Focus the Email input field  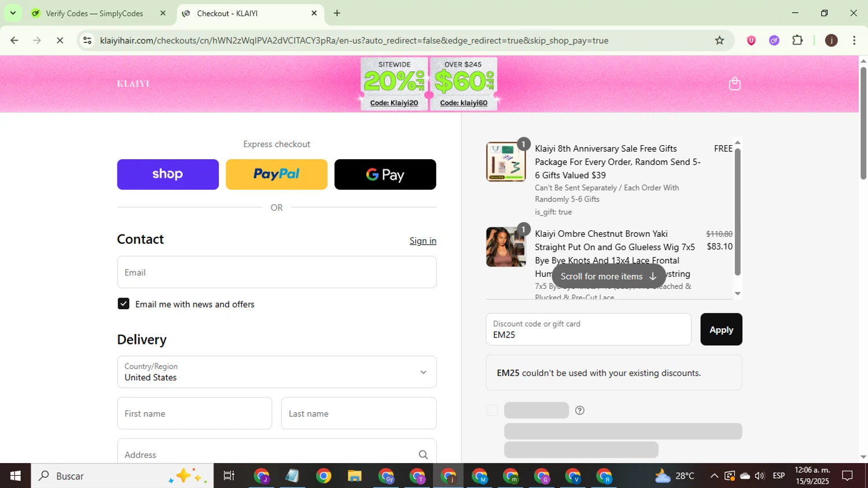click(x=277, y=272)
